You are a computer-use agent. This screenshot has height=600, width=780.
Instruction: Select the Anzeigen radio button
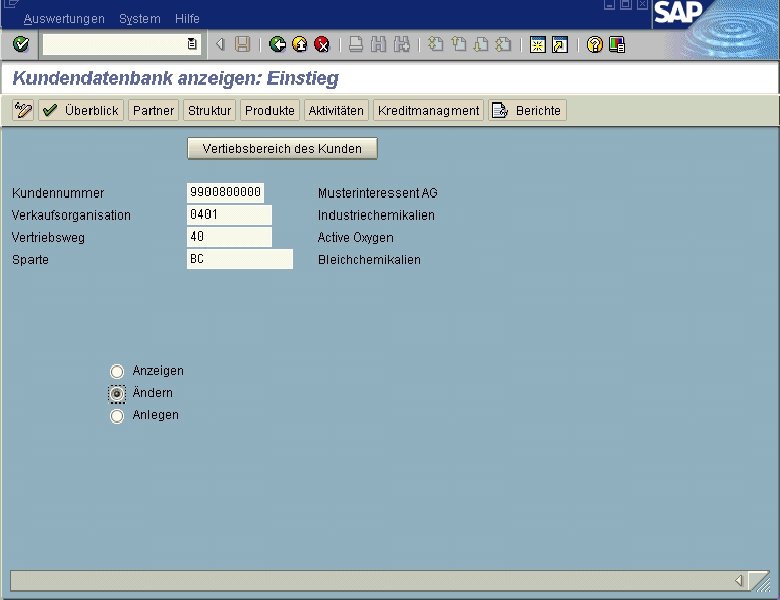coord(117,371)
